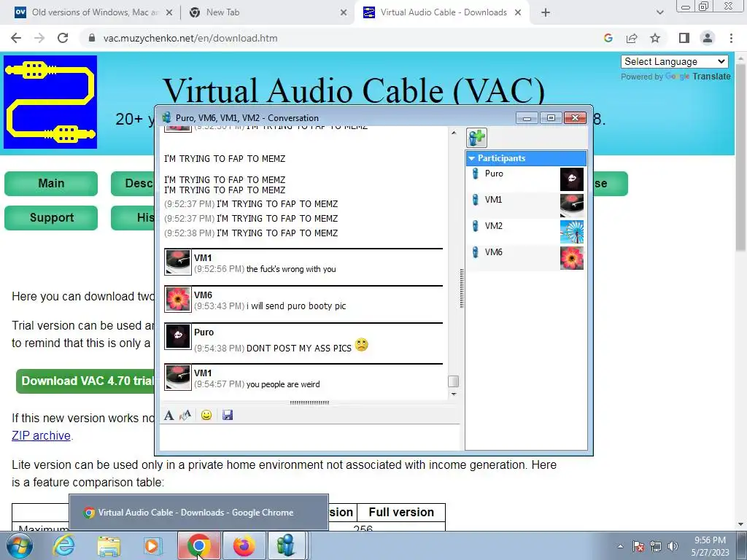Reload the Virtual Audio Cable page
Image resolution: width=747 pixels, height=560 pixels.
[63, 38]
